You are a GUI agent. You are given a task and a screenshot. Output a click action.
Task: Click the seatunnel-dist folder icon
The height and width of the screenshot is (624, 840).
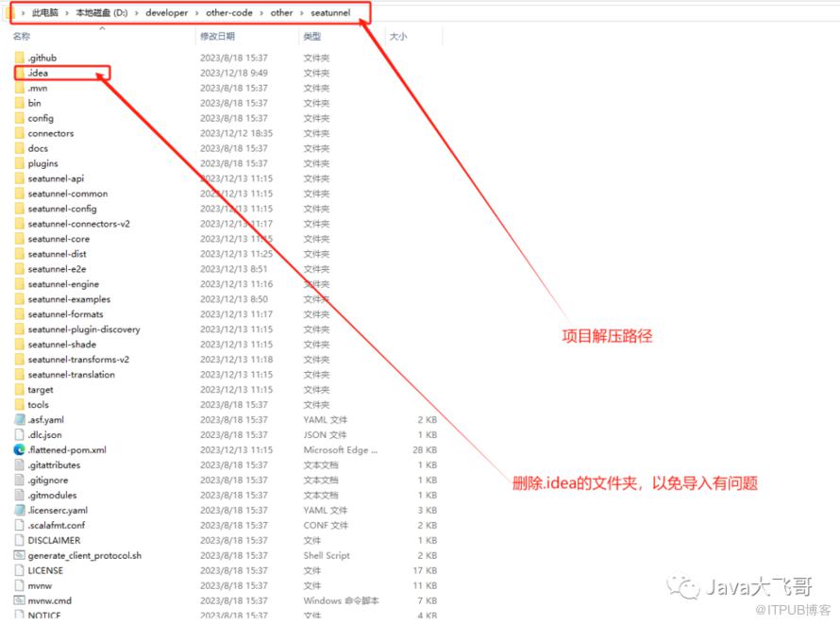pyautogui.click(x=20, y=254)
